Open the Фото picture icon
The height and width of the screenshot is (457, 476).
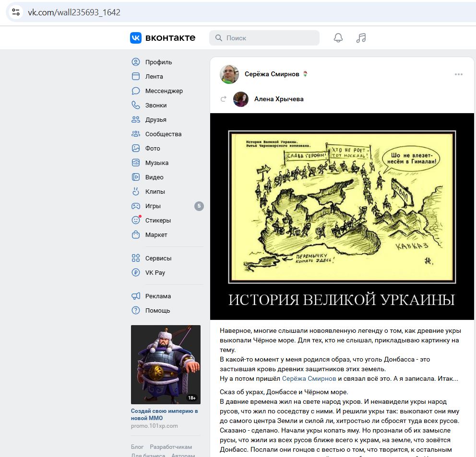point(136,148)
